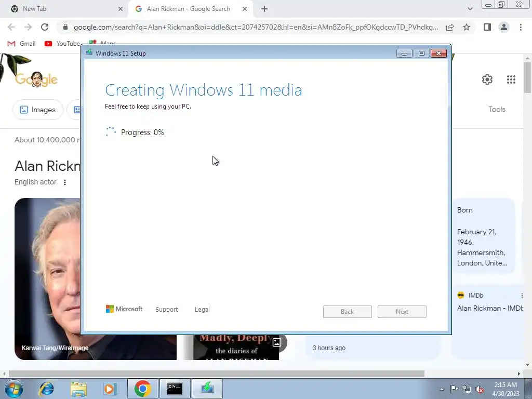This screenshot has width=532, height=399.
Task: Open more options beside English actor
Action: coord(65,182)
